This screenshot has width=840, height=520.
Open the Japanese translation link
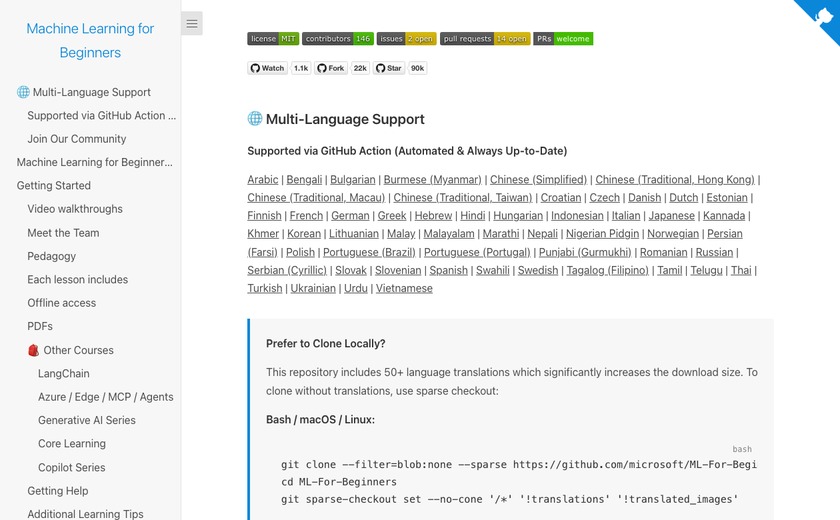(x=672, y=216)
